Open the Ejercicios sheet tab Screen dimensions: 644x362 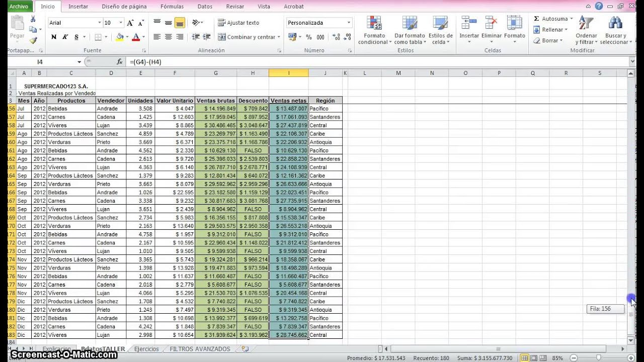146,349
